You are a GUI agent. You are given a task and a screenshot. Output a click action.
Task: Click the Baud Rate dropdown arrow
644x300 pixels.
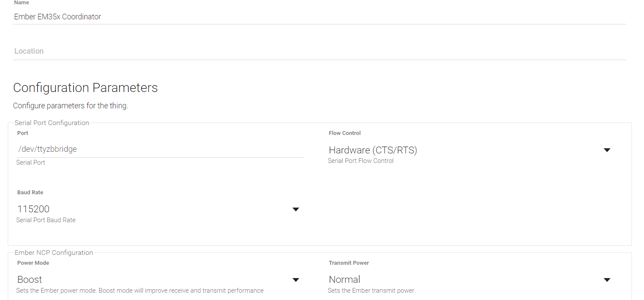296,209
